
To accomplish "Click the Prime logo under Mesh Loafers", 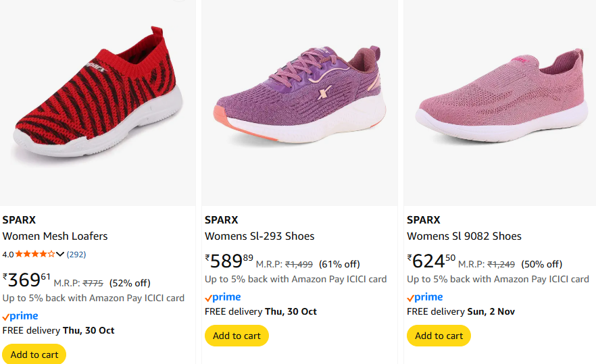I will (20, 316).
